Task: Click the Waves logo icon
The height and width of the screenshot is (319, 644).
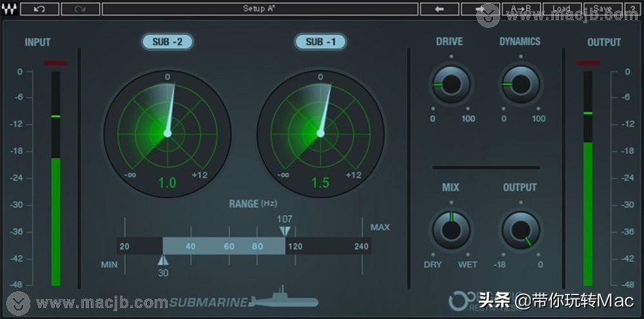Action: click(9, 9)
